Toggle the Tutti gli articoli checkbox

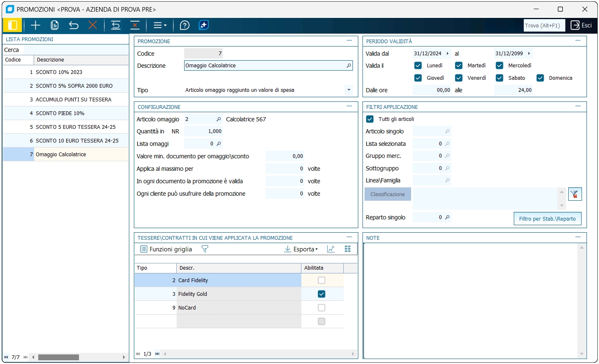click(x=370, y=119)
